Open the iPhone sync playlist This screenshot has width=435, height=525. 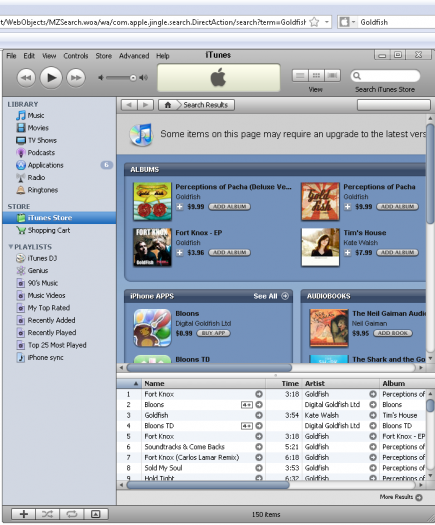[x=45, y=358]
